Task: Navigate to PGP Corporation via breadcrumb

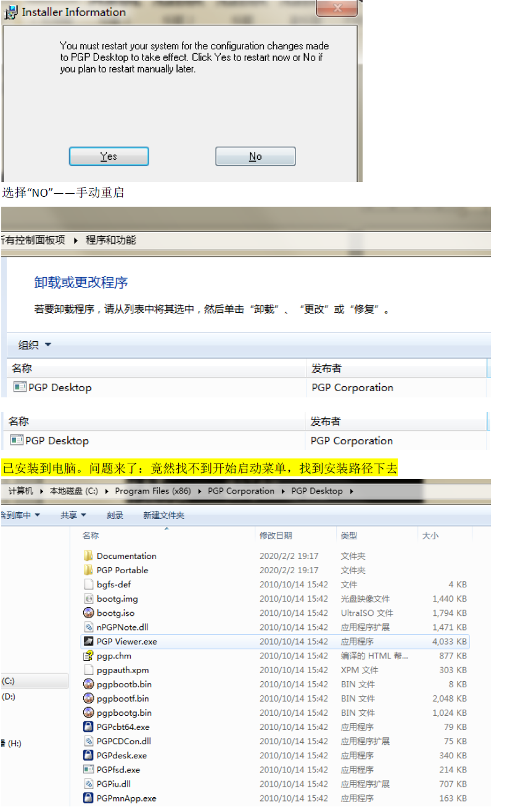Action: [240, 491]
